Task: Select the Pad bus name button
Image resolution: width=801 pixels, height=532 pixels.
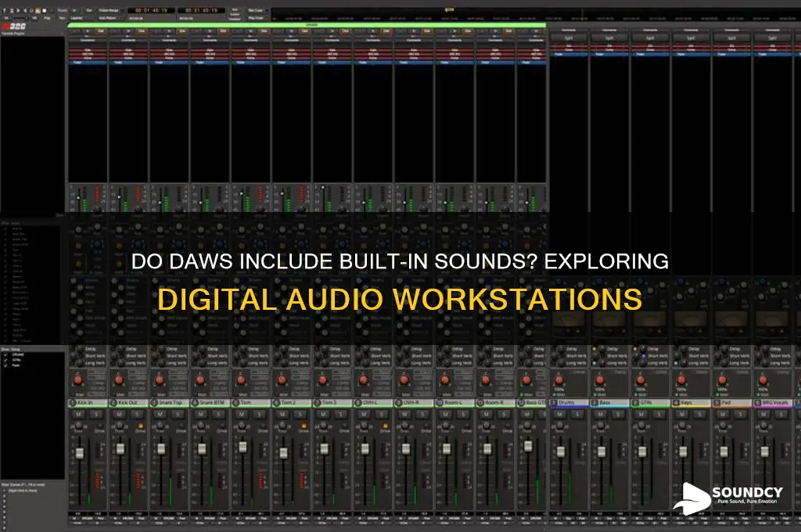Action: [x=731, y=403]
